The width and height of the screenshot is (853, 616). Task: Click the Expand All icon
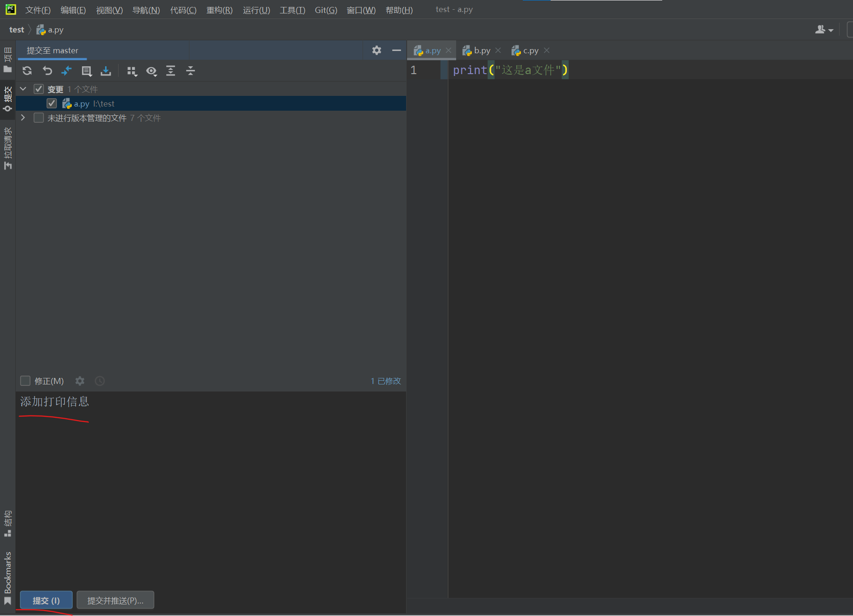[x=171, y=71]
